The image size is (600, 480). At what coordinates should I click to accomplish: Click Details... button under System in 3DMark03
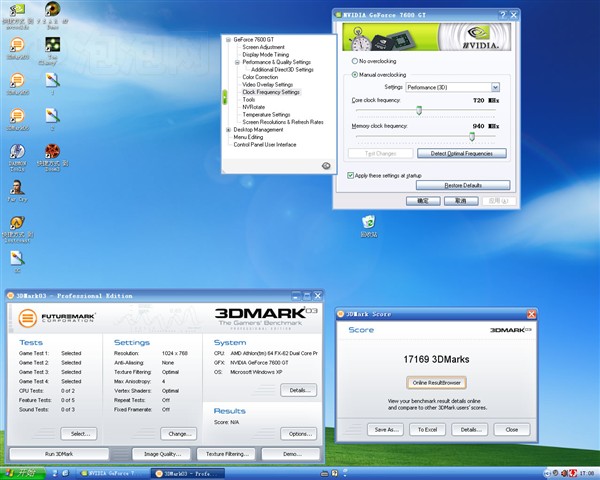tap(298, 390)
